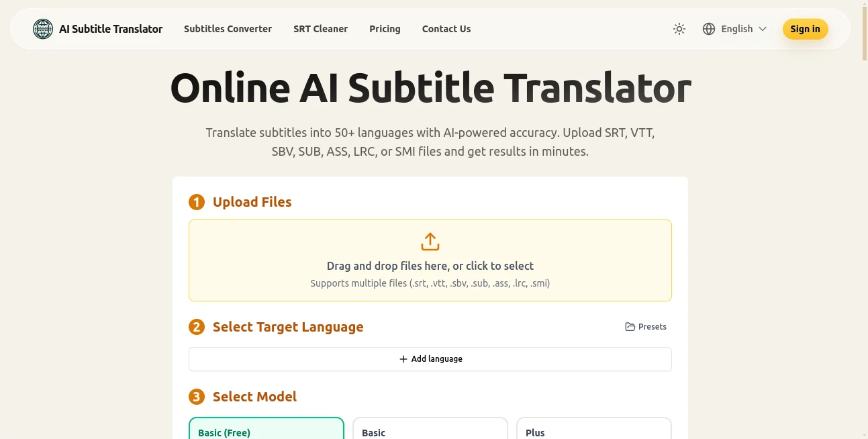Screen dimensions: 868x439
Task: Click the folder icon next to Presets
Action: (630, 327)
